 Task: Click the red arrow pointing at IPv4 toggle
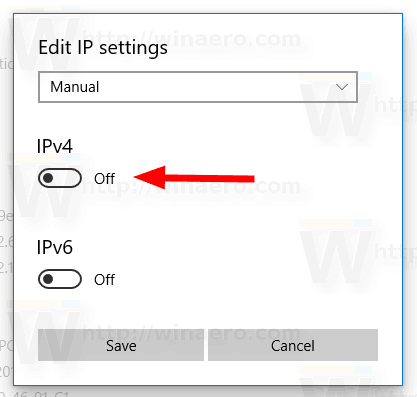[x=194, y=178]
